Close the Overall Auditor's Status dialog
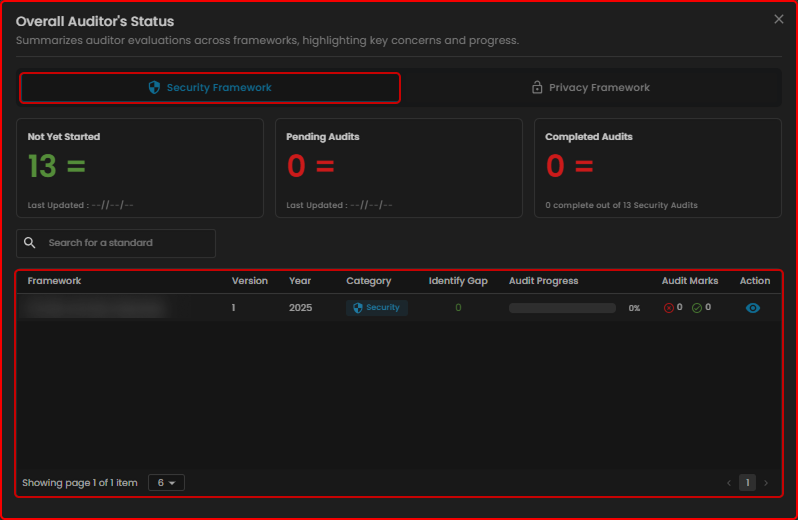This screenshot has width=798, height=520. pyautogui.click(x=779, y=19)
